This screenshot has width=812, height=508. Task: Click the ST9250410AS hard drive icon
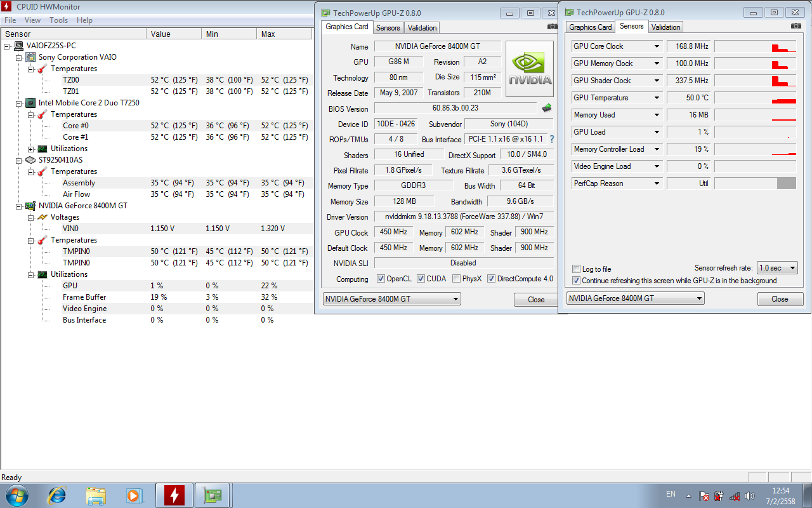coord(30,160)
